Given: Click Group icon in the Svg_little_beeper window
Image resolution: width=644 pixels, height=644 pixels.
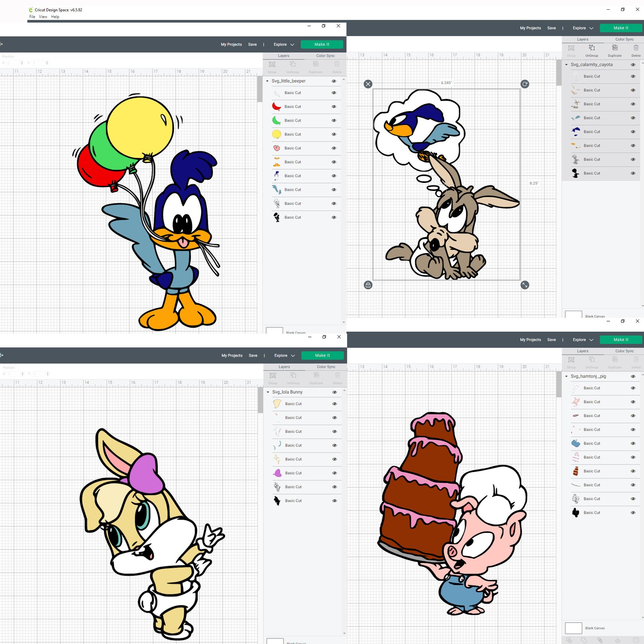Looking at the screenshot, I should tap(272, 64).
